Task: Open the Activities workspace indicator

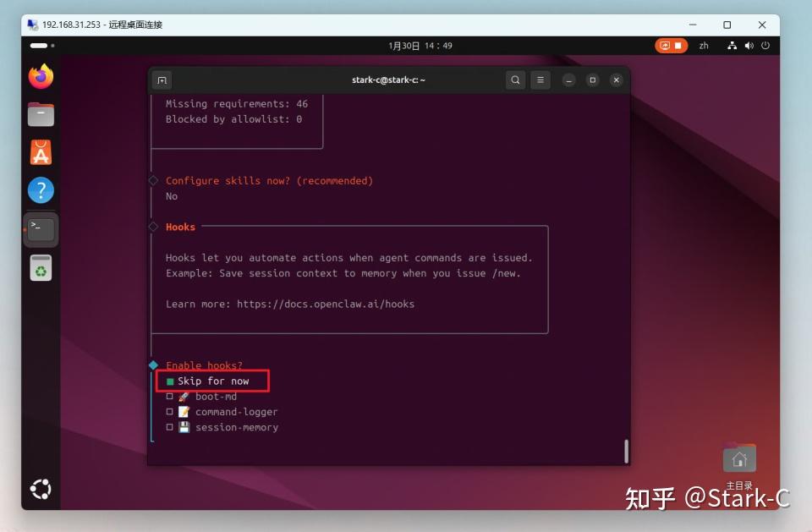Action: pyautogui.click(x=42, y=46)
